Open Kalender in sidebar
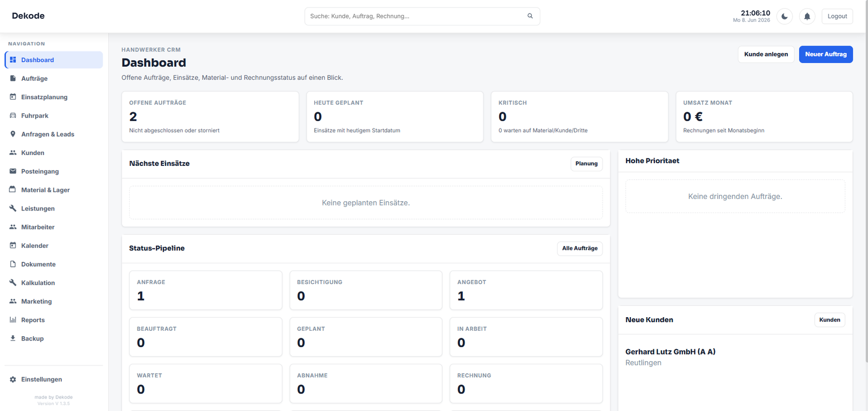 (54, 246)
